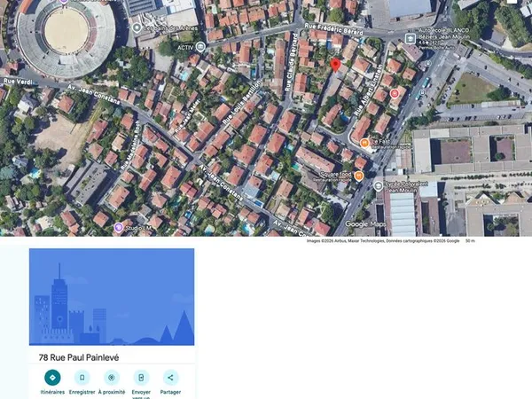
Task: Click the Rue Jean Meier street label
Action: point(187,115)
